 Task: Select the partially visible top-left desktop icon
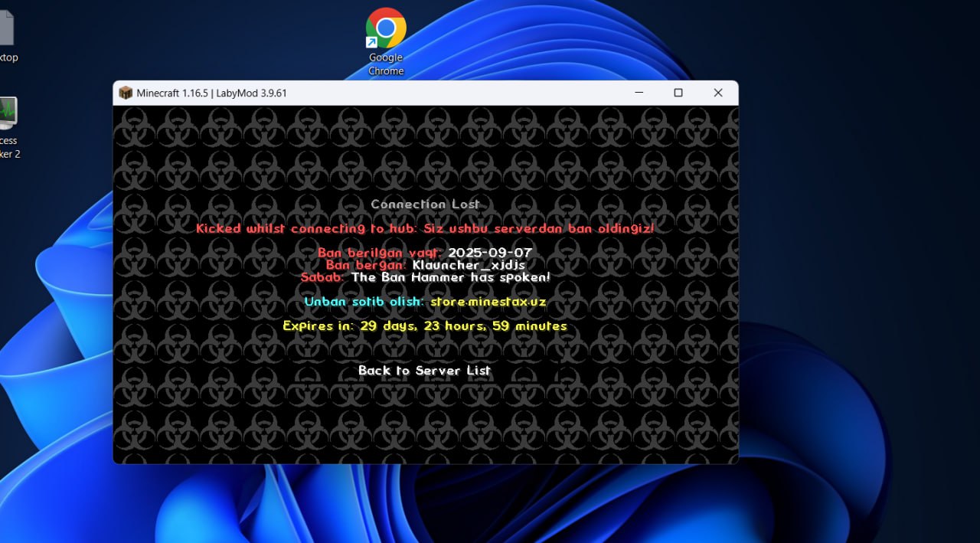6,31
